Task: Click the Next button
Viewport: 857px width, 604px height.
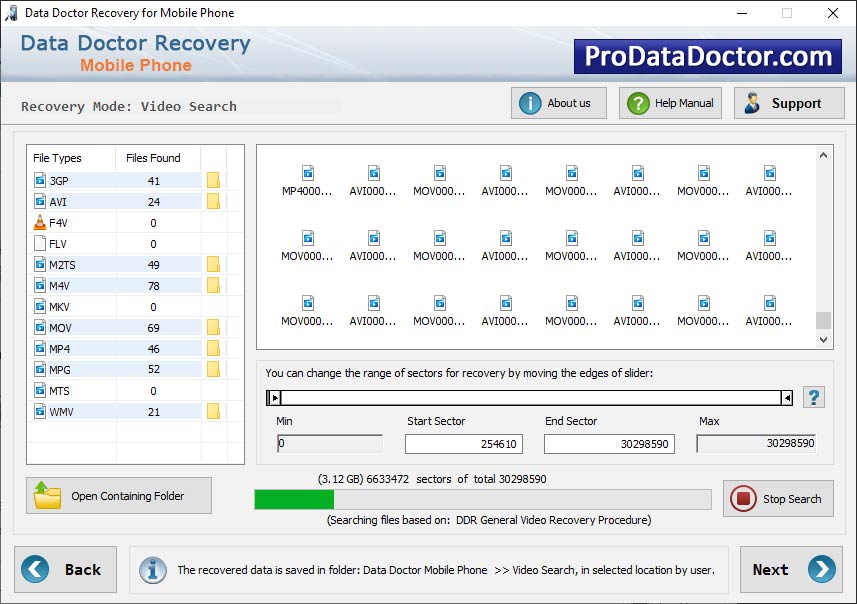Action: tap(790, 569)
